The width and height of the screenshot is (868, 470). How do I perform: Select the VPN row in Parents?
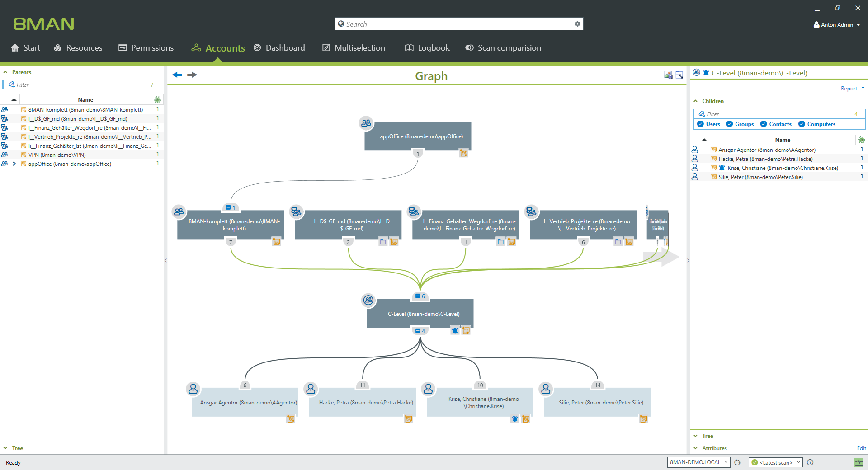tap(81, 155)
